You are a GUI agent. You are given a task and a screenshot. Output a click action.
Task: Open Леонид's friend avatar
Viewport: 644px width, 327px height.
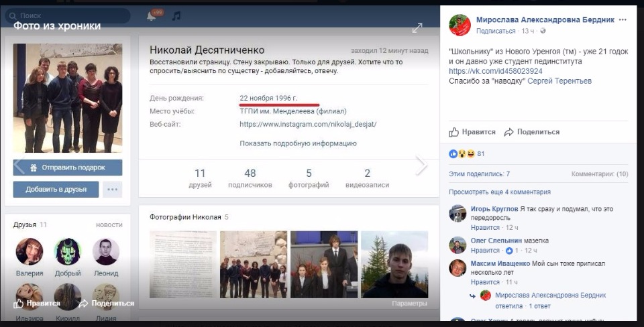(105, 251)
